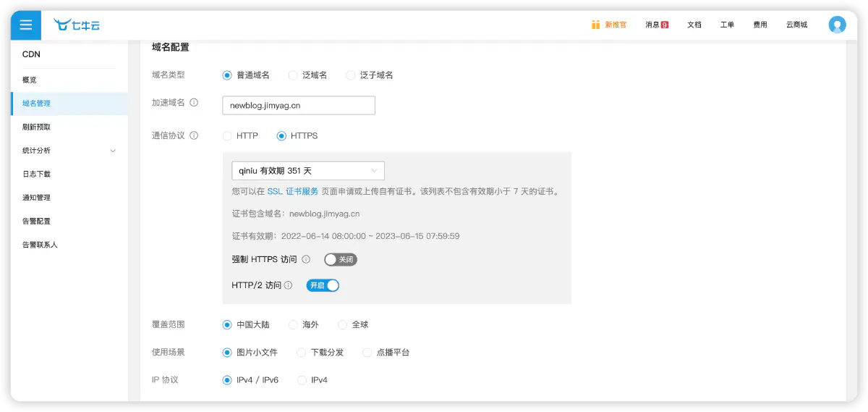Image resolution: width=868 pixels, height=412 pixels.
Task: Open 刷新预取 in the sidebar
Action: (36, 127)
